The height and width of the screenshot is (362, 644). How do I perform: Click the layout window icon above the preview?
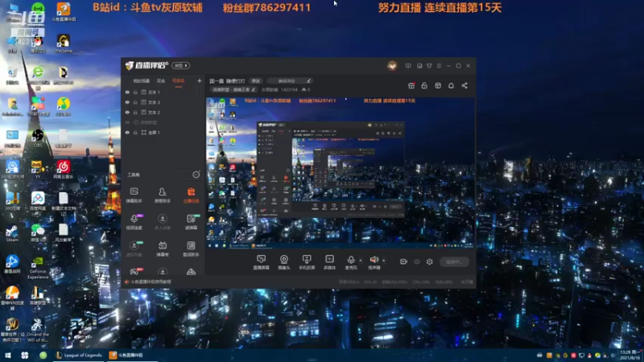[438, 85]
